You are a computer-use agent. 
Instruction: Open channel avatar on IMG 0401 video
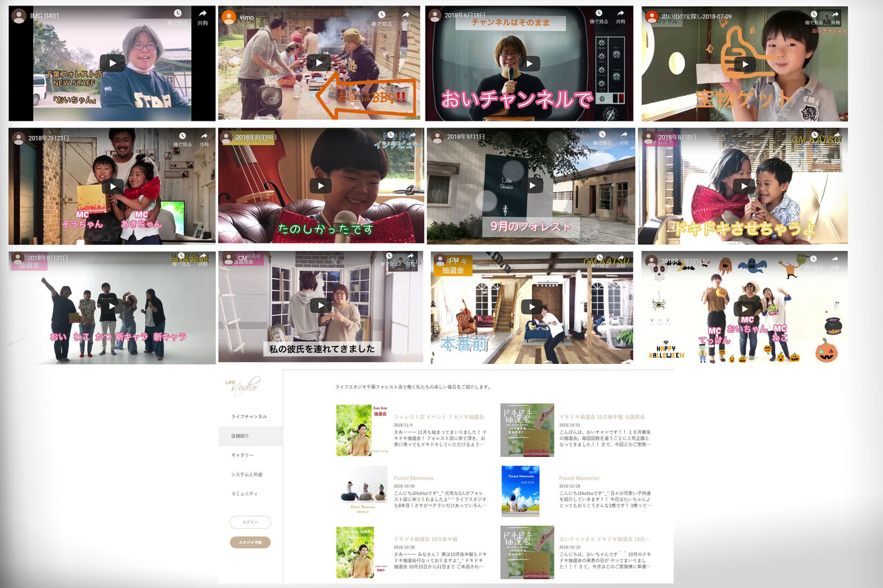click(19, 17)
